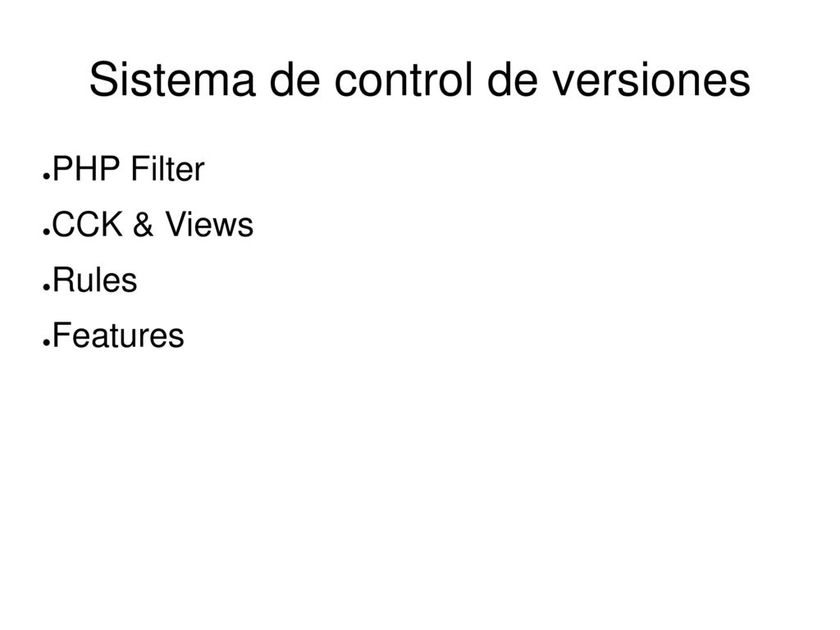Viewport: 840px width, 630px height.
Task: Click the bullet dot before Features
Action: click(46, 343)
